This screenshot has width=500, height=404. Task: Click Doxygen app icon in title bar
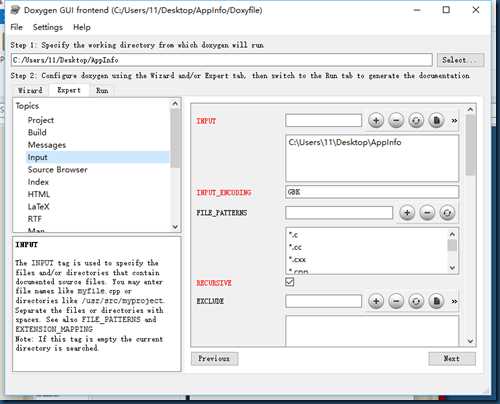coord(15,10)
